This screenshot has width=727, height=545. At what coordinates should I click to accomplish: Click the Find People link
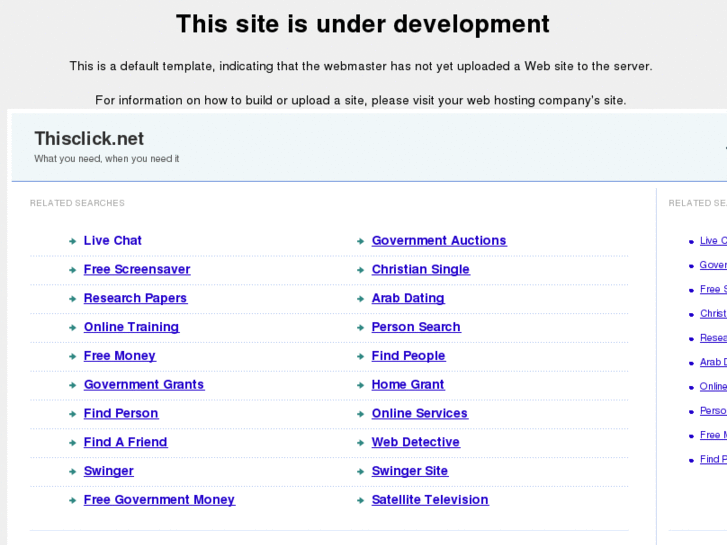pyautogui.click(x=408, y=355)
